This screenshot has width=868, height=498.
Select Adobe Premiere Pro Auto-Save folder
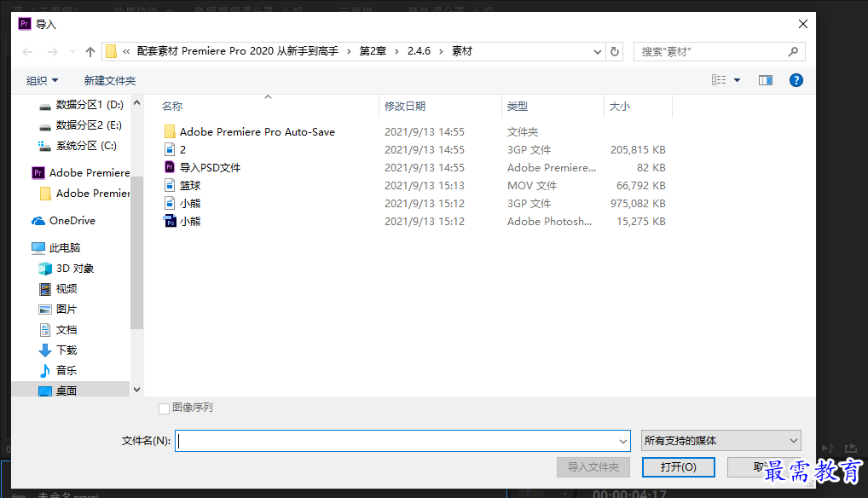[258, 131]
